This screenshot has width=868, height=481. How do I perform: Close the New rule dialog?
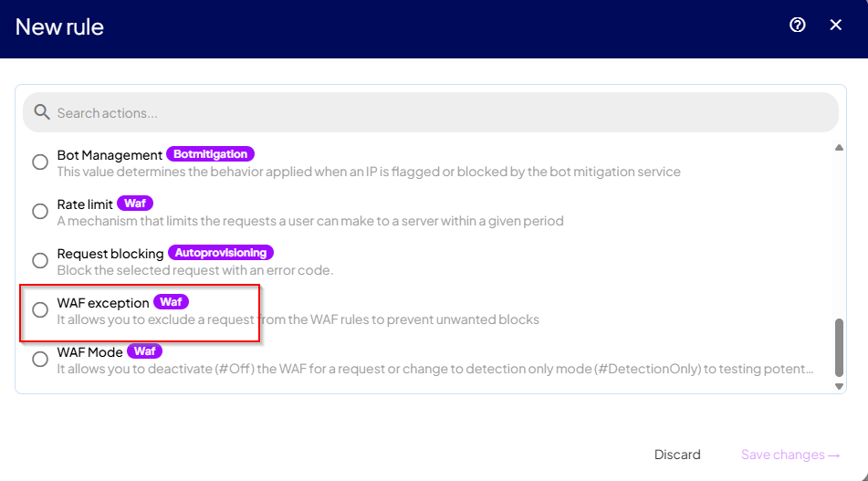click(x=836, y=25)
